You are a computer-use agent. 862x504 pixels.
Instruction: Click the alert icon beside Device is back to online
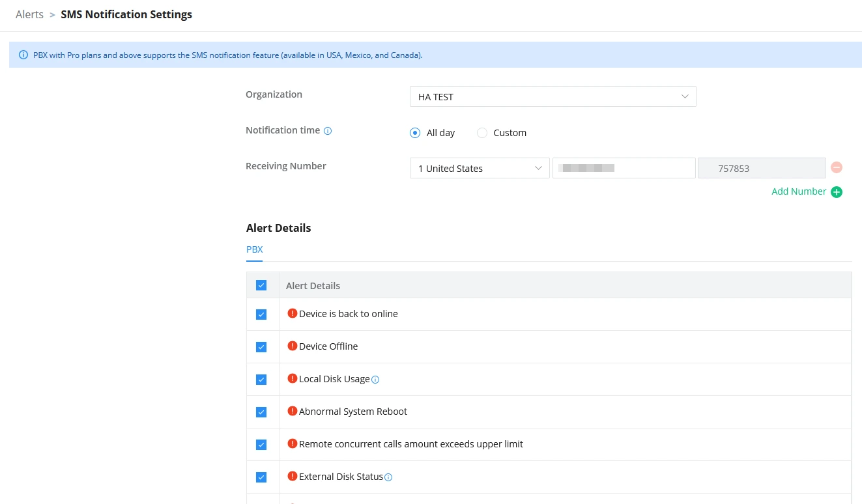point(293,313)
